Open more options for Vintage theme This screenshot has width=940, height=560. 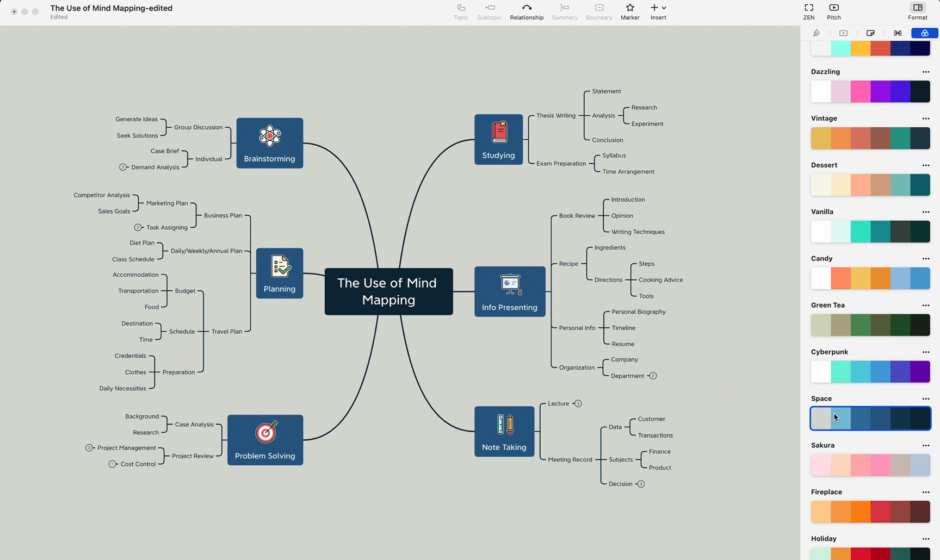(x=925, y=119)
